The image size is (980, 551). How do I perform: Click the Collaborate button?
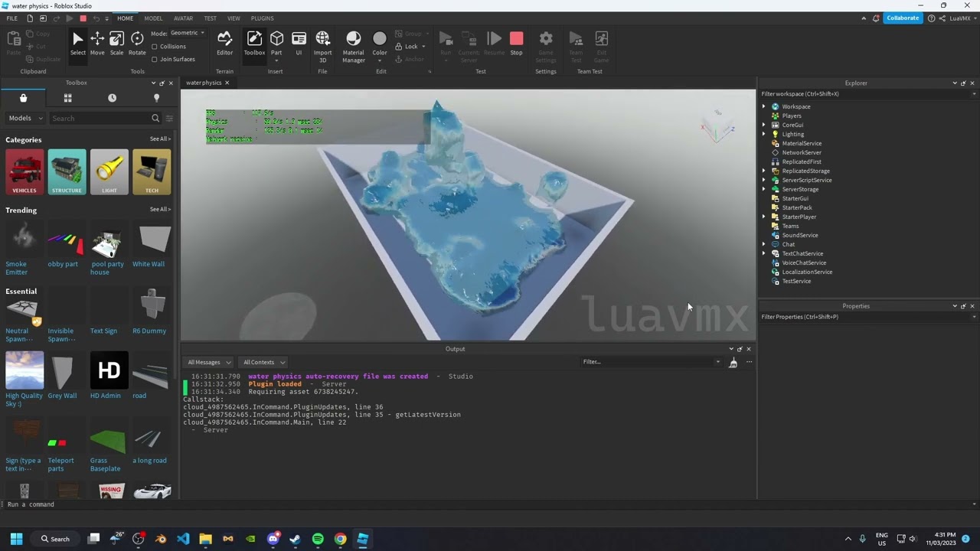(903, 18)
